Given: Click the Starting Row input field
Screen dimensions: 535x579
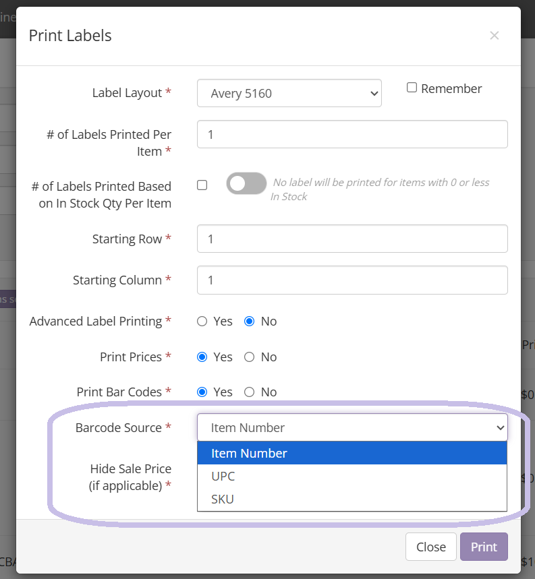Looking at the screenshot, I should pyautogui.click(x=352, y=239).
